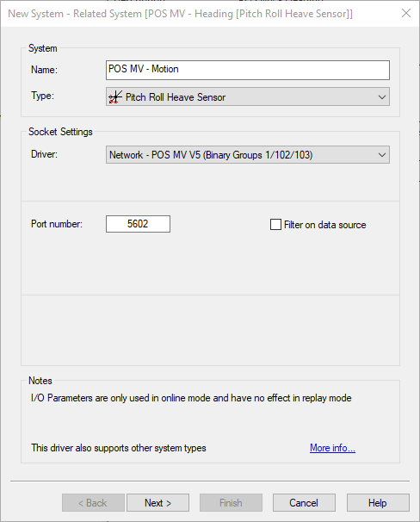420x522 pixels.
Task: Expand the Type dropdown arrow
Action: coord(382,97)
